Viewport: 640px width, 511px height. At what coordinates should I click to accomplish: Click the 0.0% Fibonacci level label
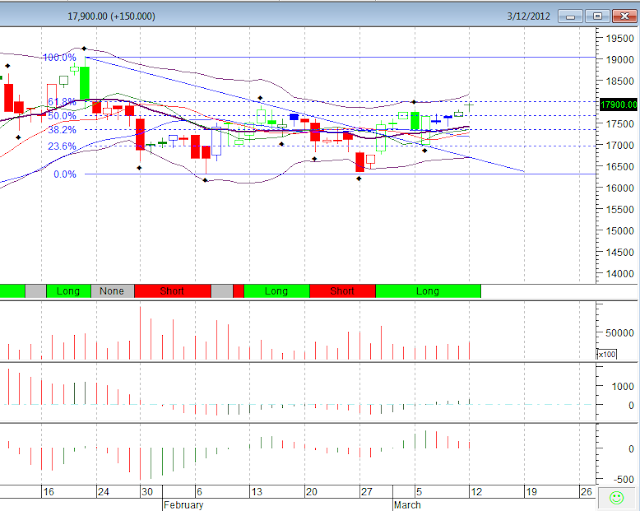(x=65, y=174)
